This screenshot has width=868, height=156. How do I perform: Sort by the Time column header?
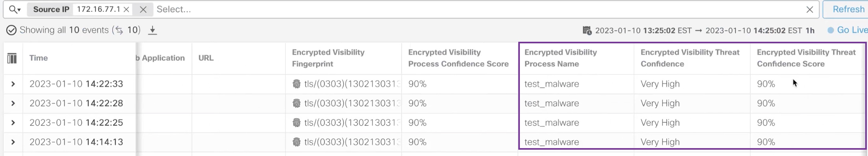point(39,58)
